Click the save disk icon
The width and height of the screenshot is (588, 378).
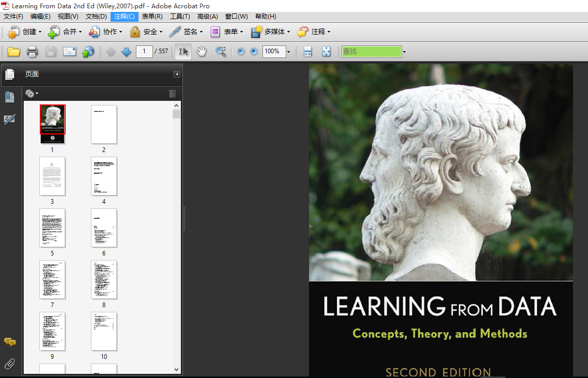coord(51,51)
